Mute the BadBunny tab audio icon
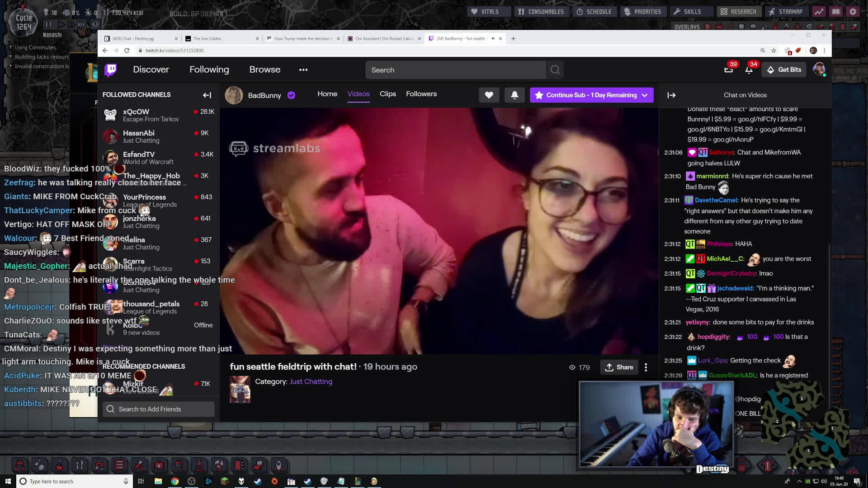868x488 pixels. [x=493, y=38]
